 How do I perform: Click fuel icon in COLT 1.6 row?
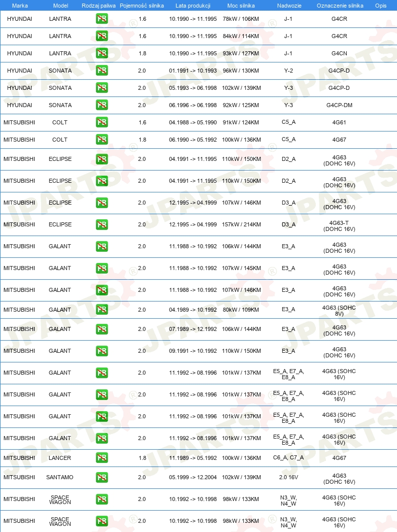[102, 122]
